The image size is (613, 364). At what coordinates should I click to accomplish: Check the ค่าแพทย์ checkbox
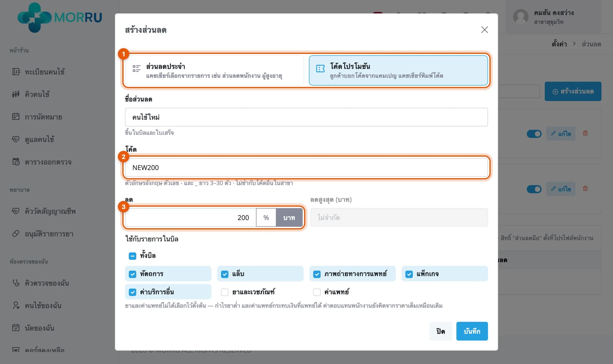317,292
